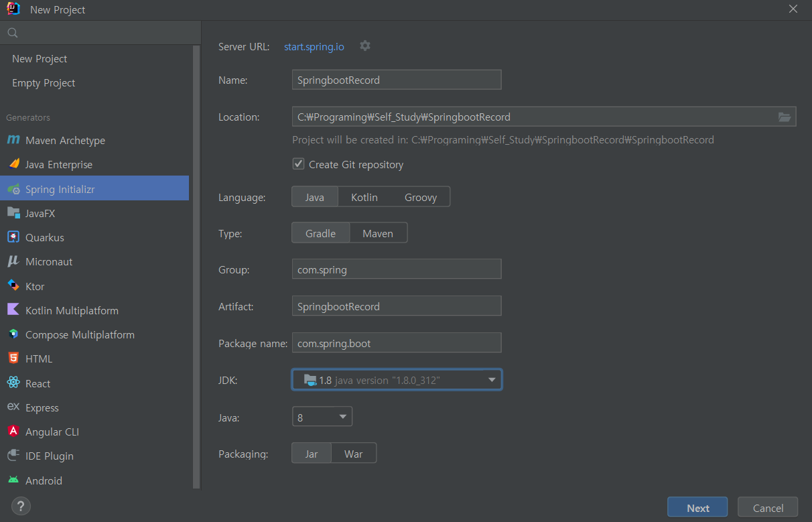Toggle Create Git repository checkbox
The width and height of the screenshot is (812, 522).
tap(299, 164)
